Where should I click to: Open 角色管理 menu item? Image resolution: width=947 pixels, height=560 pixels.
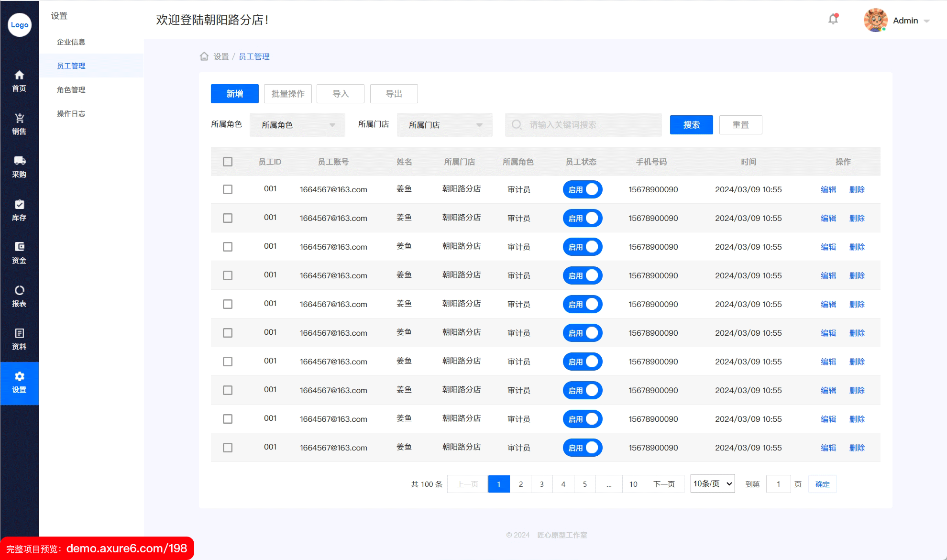pyautogui.click(x=71, y=90)
